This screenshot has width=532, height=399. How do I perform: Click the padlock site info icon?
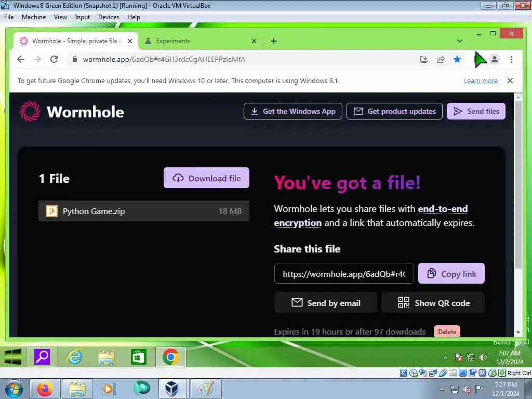75,59
